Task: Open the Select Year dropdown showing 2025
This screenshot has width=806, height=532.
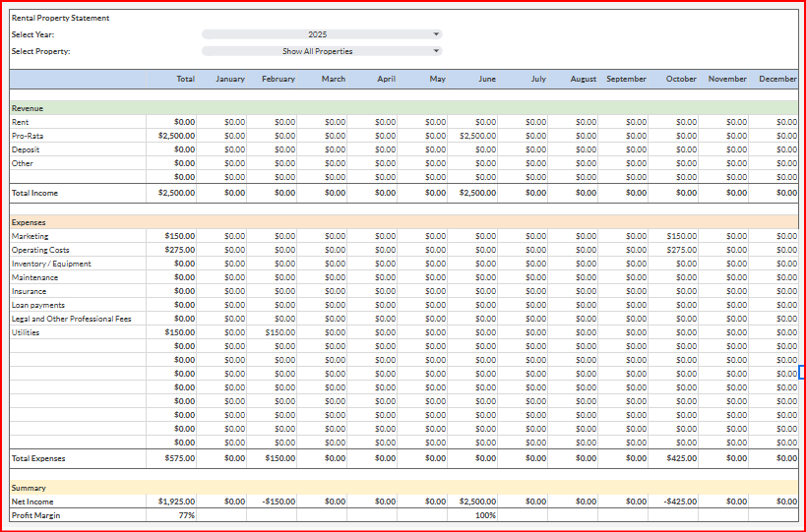Action: [322, 34]
